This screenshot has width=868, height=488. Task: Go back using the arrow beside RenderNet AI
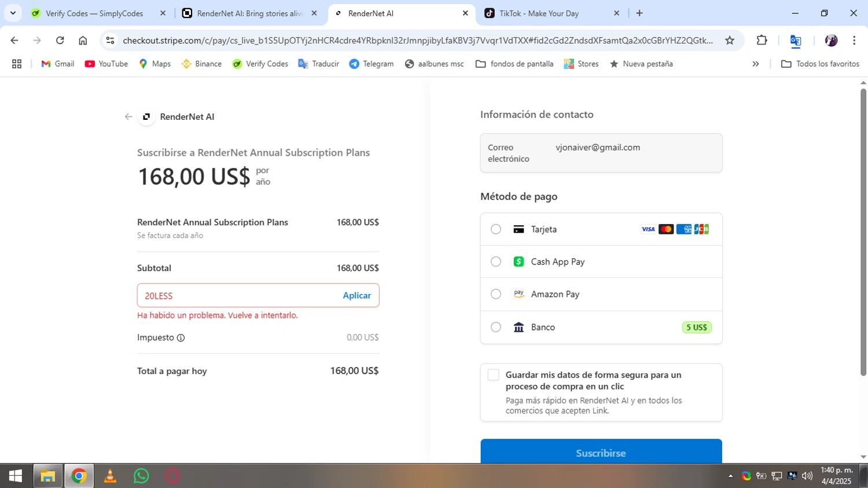tap(128, 116)
